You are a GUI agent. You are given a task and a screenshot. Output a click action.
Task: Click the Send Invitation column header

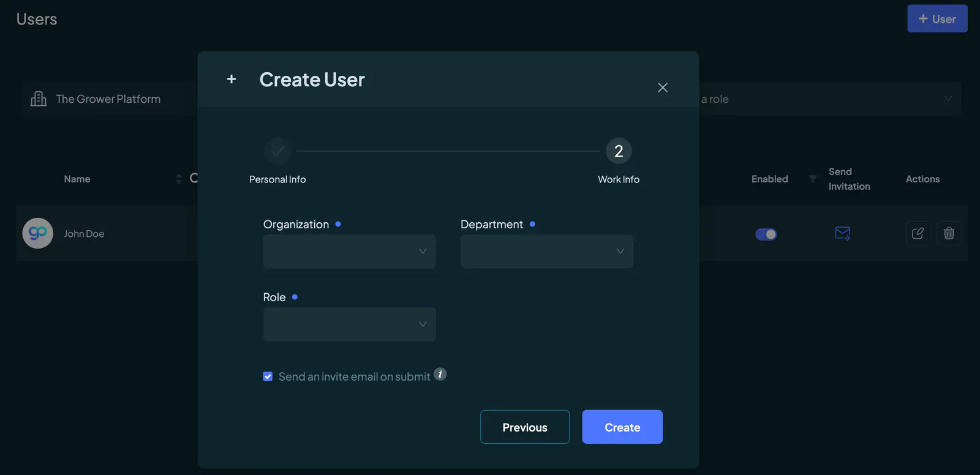click(x=850, y=179)
